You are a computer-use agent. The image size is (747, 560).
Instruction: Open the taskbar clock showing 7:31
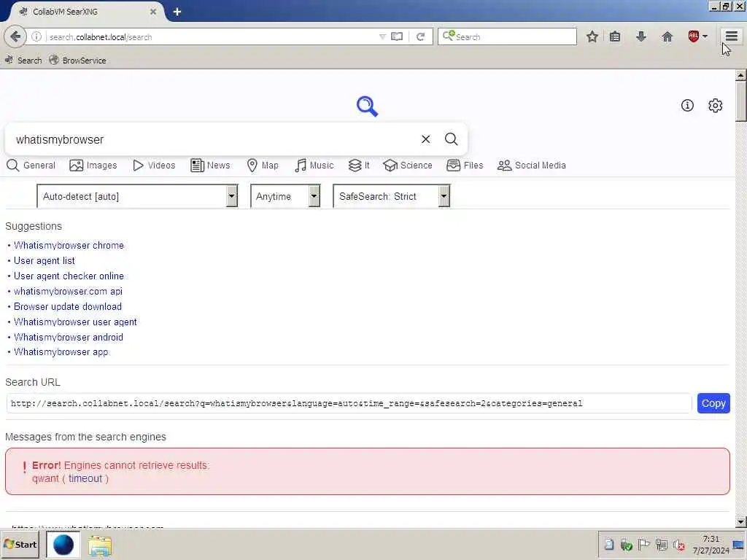[x=711, y=545]
